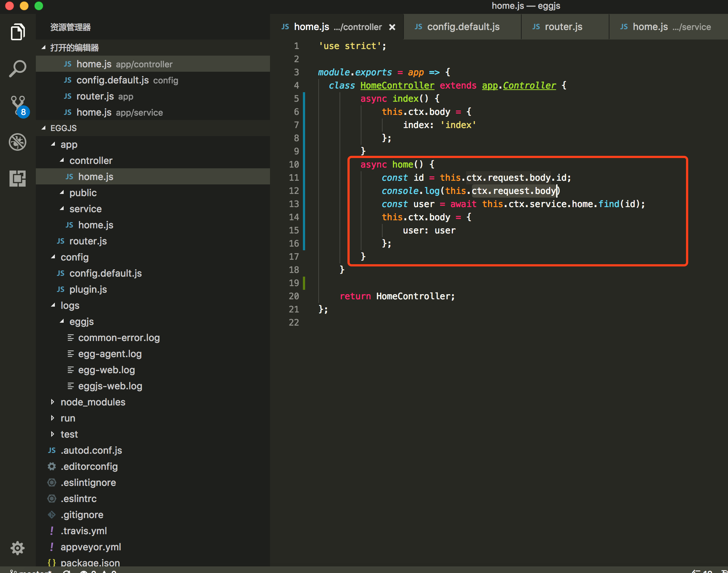Open plugin.js in config folder
Image resolution: width=728 pixels, height=573 pixels.
pyautogui.click(x=88, y=289)
